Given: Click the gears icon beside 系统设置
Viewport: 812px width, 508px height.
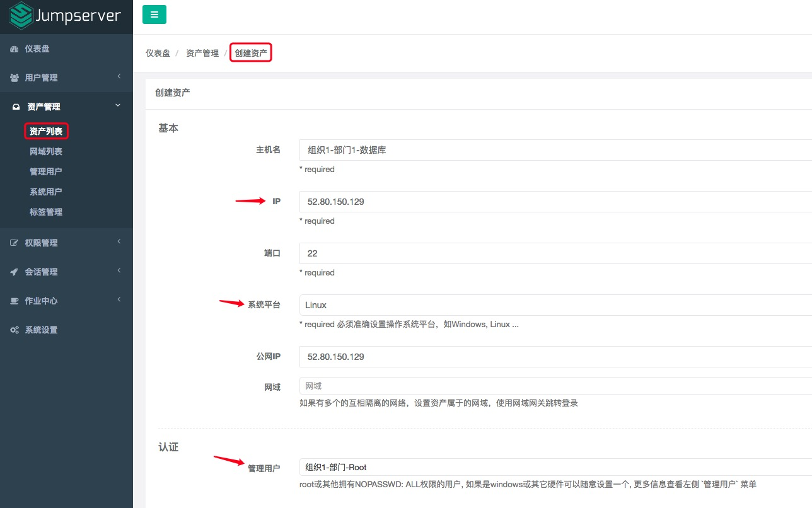Looking at the screenshot, I should [x=14, y=330].
